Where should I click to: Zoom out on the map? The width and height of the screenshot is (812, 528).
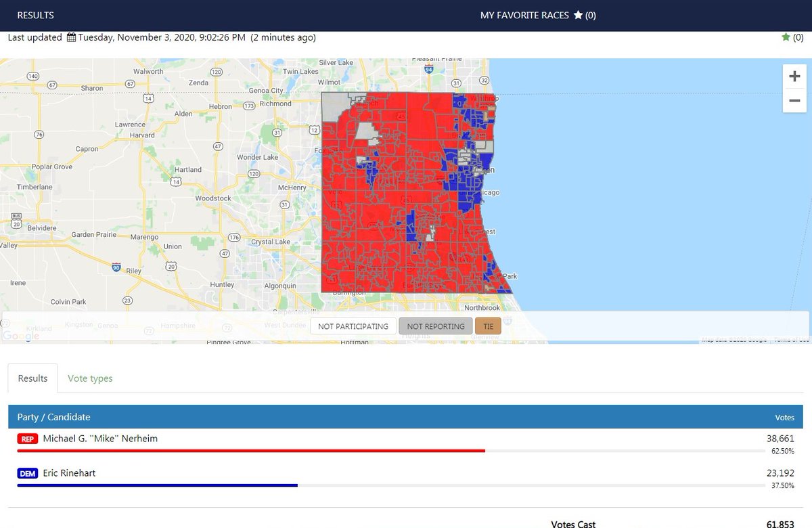pos(794,101)
